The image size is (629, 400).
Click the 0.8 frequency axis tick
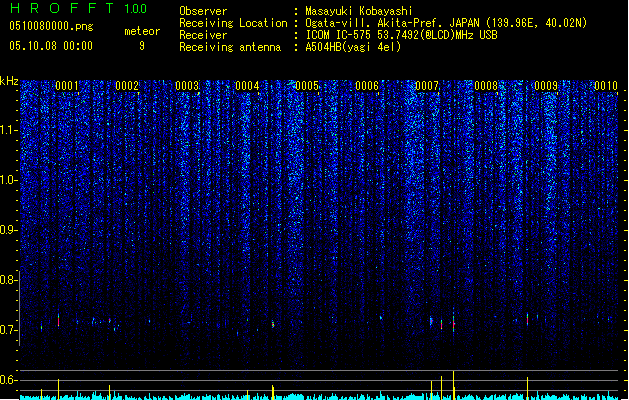(9, 280)
